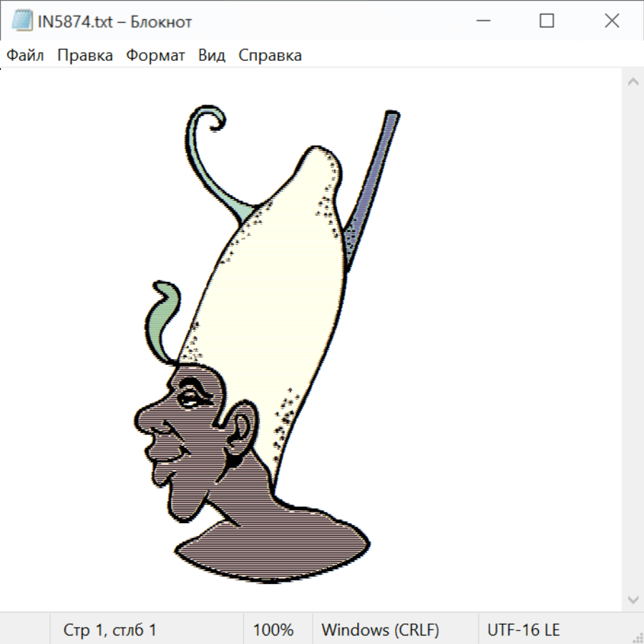Click the scroll up arrow of the vertical scrollbar
This screenshot has height=644, width=644.
point(633,82)
